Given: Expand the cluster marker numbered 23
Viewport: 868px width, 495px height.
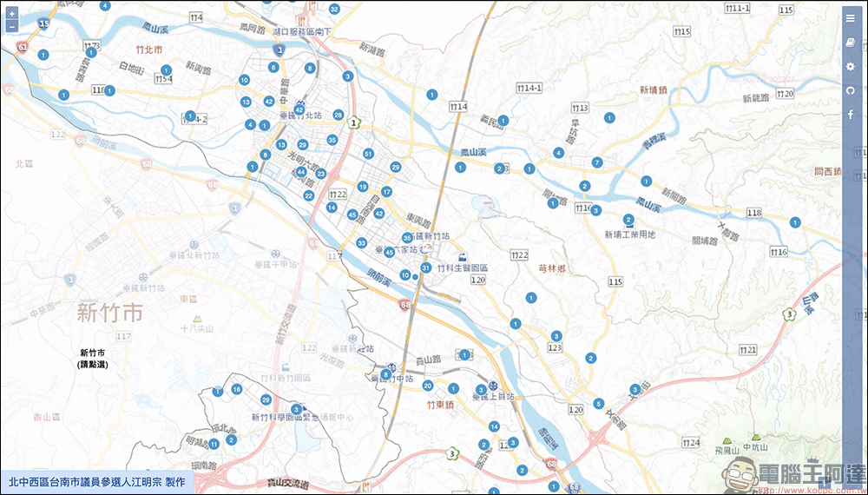Looking at the screenshot, I should pyautogui.click(x=320, y=174).
